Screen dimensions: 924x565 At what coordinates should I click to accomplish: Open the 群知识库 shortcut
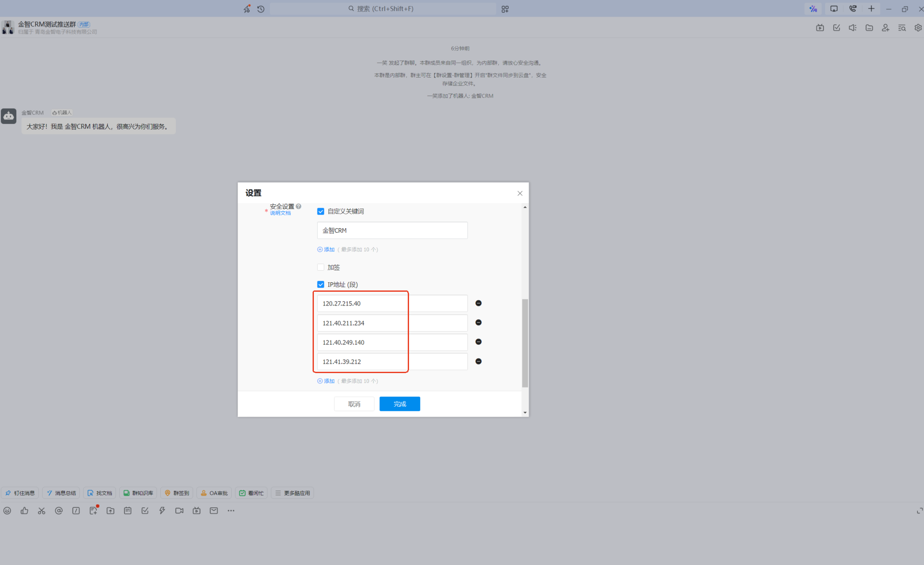point(138,493)
